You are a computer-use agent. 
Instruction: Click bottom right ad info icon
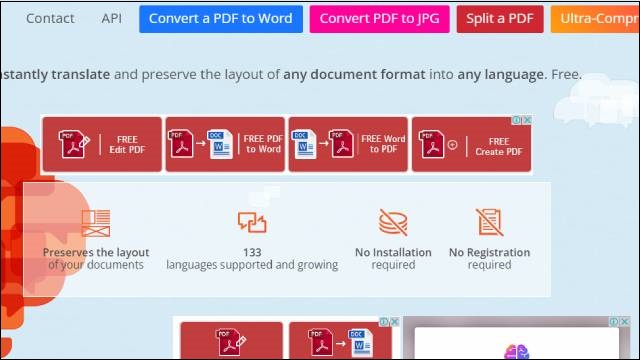click(613, 322)
